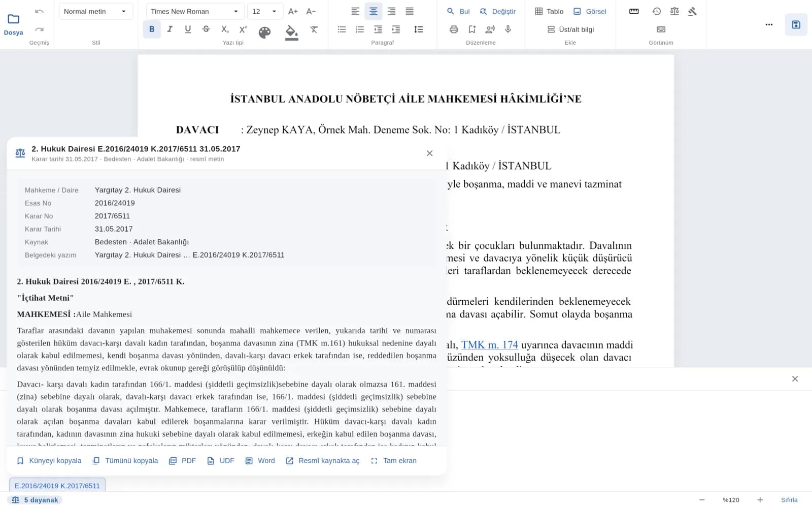The height and width of the screenshot is (508, 812).
Task: Open the highlight fill color picker
Action: (x=291, y=33)
